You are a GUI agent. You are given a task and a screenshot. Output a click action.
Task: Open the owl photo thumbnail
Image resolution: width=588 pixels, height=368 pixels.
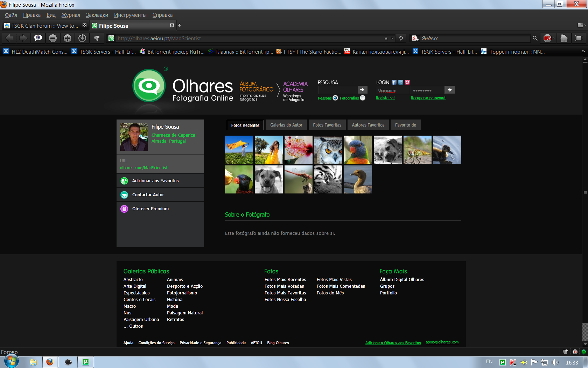tap(328, 150)
